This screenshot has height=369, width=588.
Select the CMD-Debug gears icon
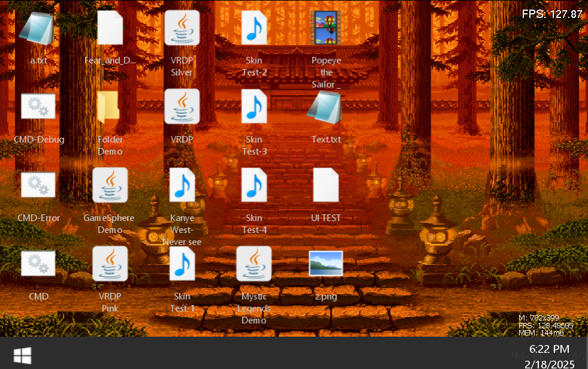pos(38,107)
